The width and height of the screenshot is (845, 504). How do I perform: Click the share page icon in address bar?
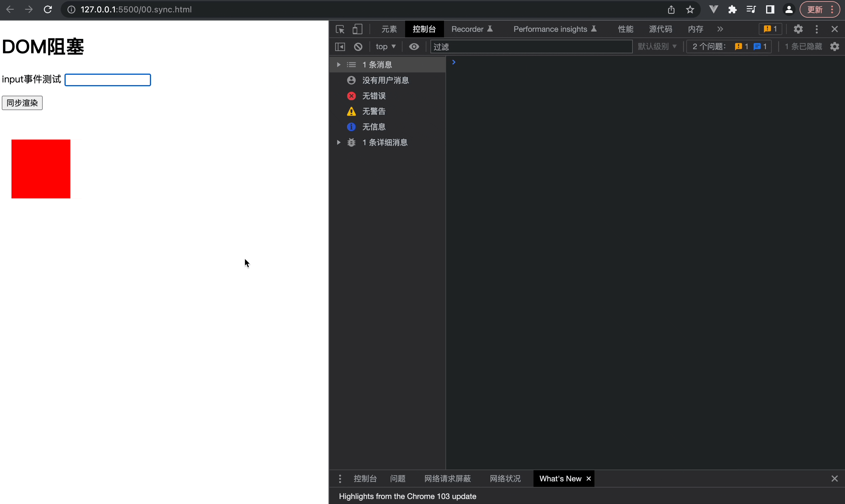tap(671, 9)
